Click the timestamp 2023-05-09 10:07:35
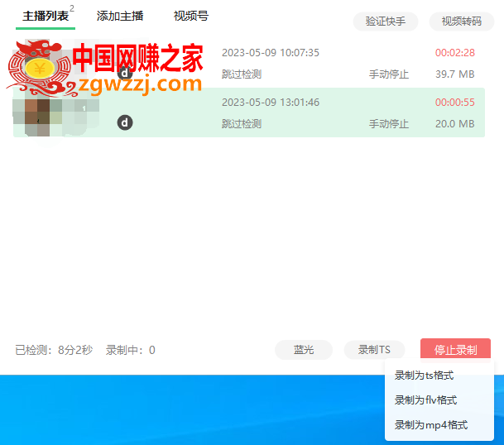Screen dimensions: 504x445 pos(271,53)
